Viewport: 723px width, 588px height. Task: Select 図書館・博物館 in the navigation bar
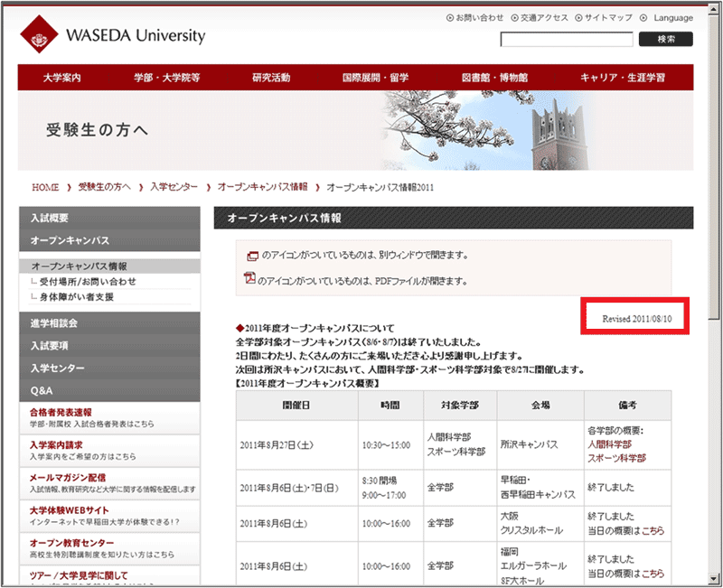pos(493,78)
